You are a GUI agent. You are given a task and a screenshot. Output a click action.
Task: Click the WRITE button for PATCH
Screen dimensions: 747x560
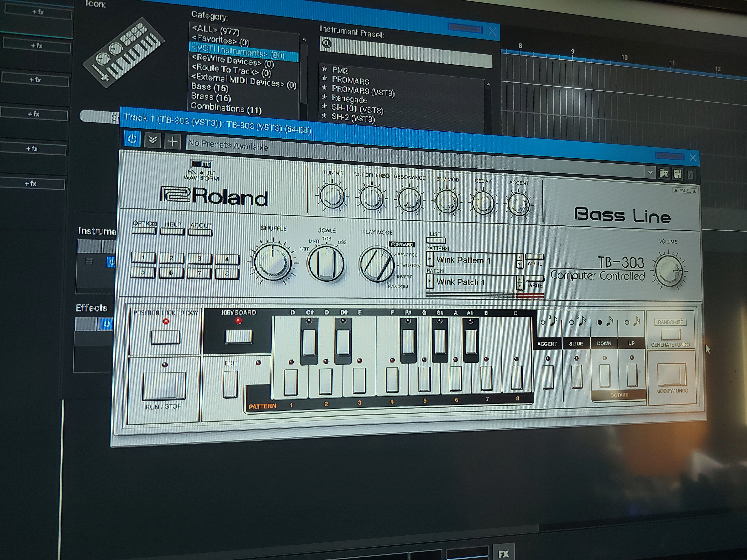pos(535,279)
